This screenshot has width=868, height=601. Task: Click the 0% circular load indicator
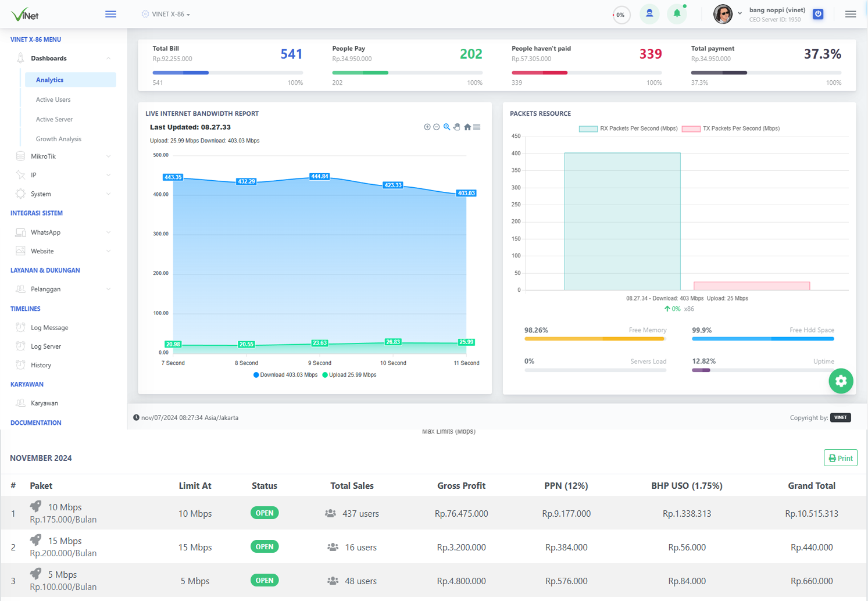click(x=621, y=15)
